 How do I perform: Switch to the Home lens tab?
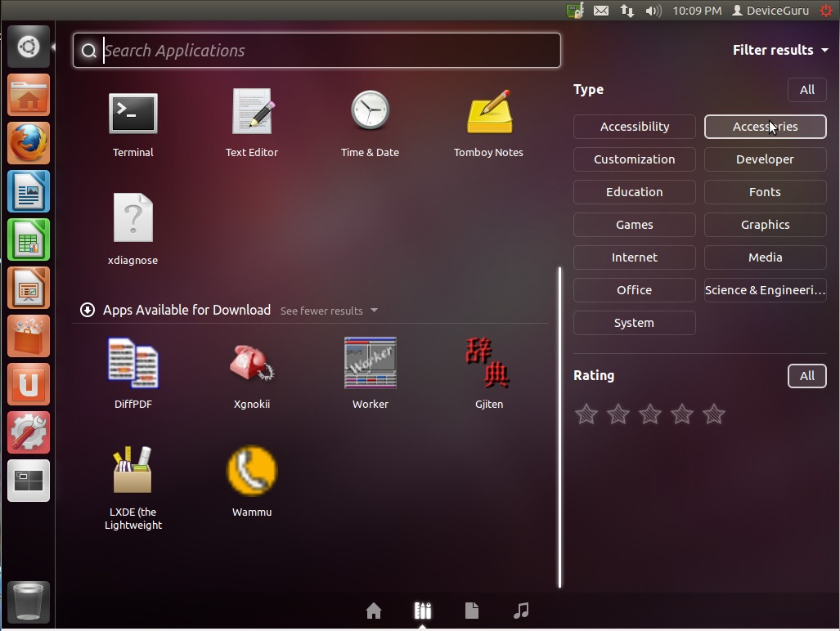(x=374, y=610)
